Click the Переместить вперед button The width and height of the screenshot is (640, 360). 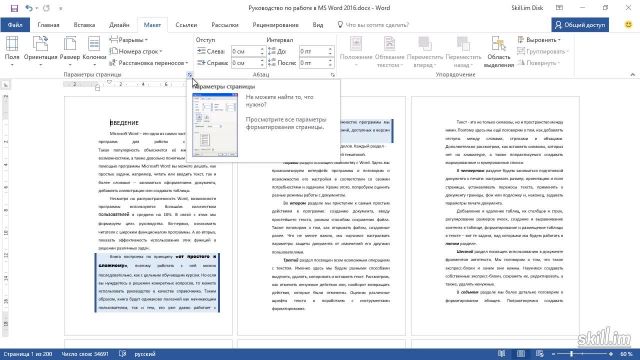424,51
